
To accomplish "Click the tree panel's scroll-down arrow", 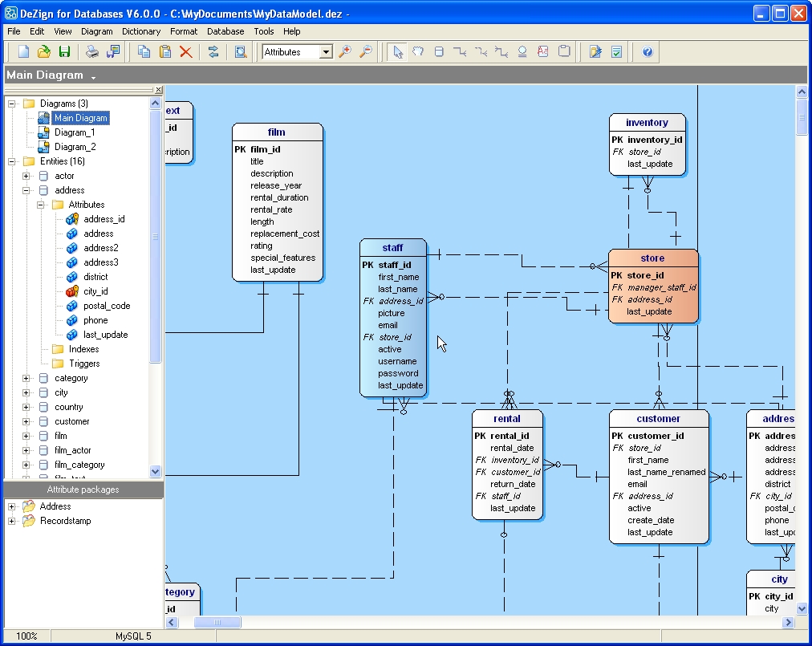I will tap(155, 471).
